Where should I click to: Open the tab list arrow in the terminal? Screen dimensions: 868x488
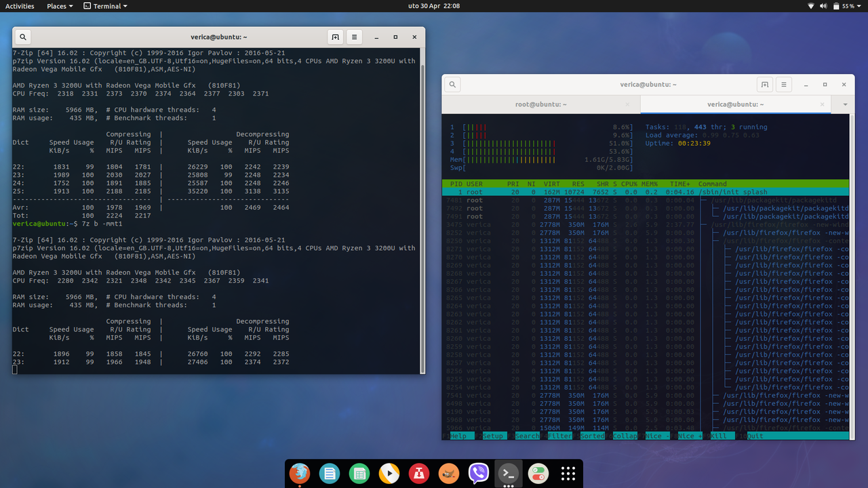coord(844,104)
